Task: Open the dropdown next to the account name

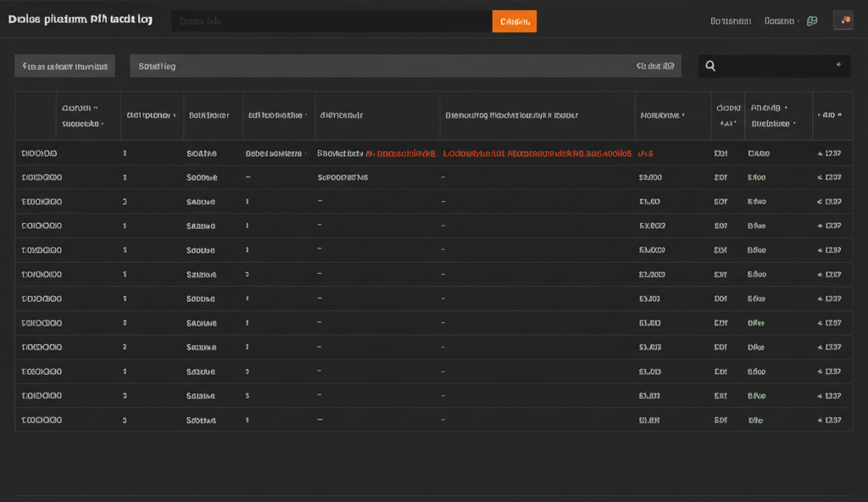Action: 798,20
